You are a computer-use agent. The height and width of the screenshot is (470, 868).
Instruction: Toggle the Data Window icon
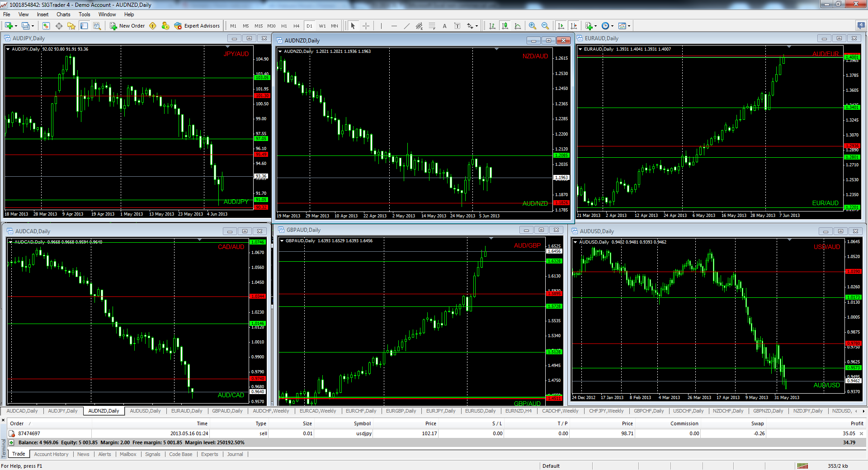tap(59, 26)
